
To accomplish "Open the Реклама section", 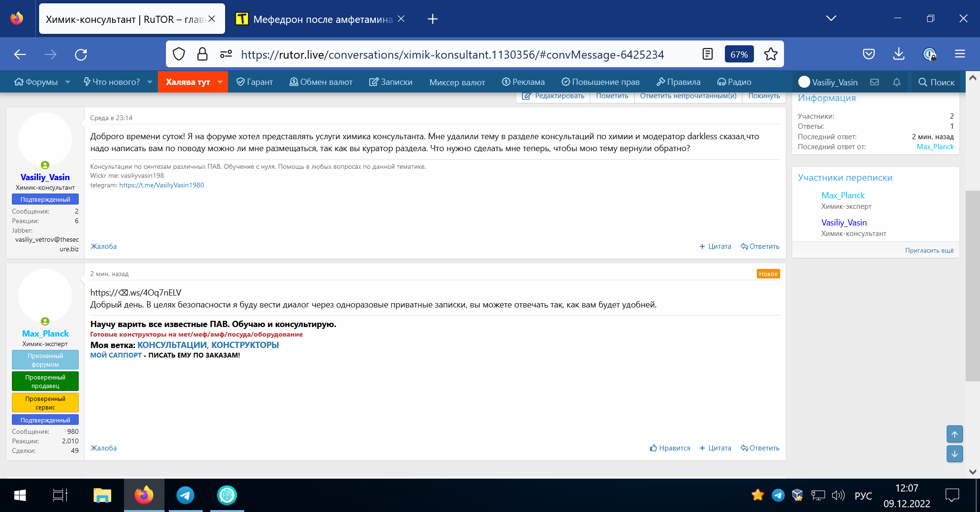I will [523, 82].
